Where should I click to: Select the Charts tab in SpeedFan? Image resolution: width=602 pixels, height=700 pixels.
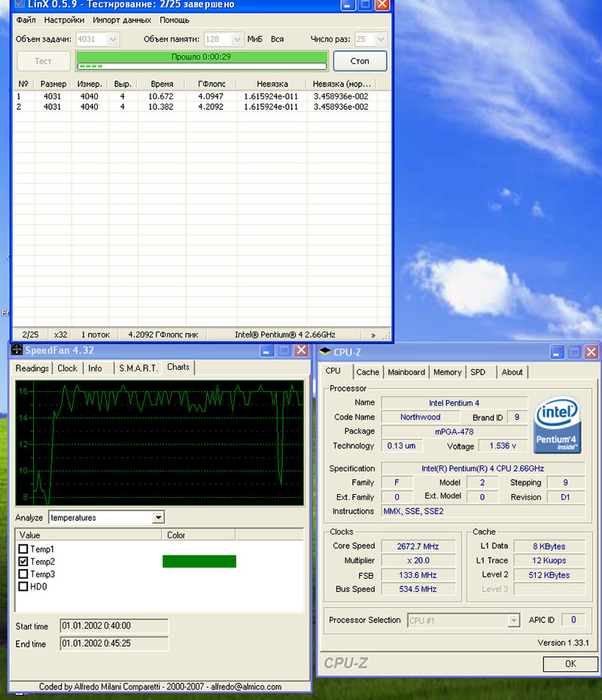pos(178,367)
